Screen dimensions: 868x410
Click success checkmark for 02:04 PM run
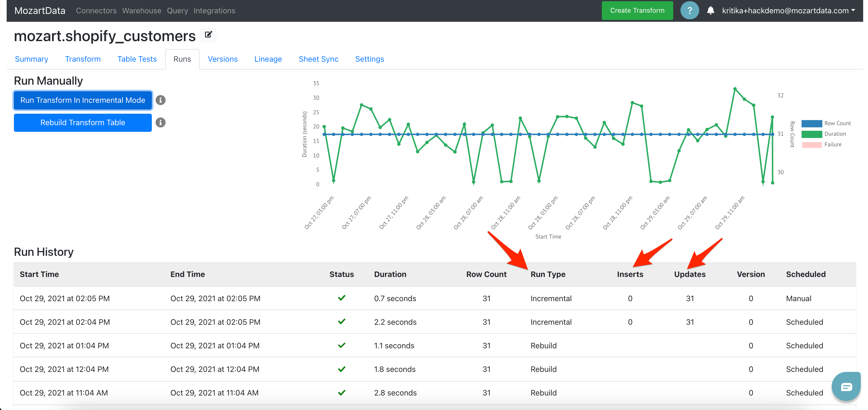(342, 321)
